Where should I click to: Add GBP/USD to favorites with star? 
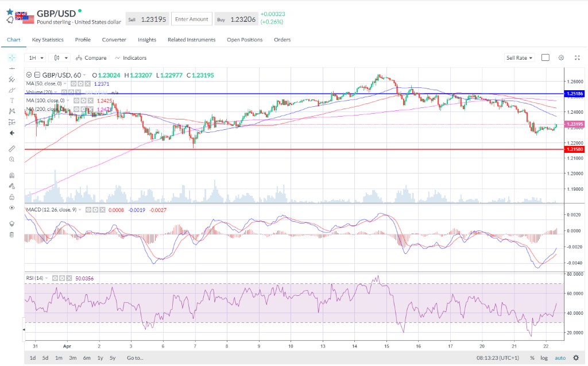click(x=10, y=11)
